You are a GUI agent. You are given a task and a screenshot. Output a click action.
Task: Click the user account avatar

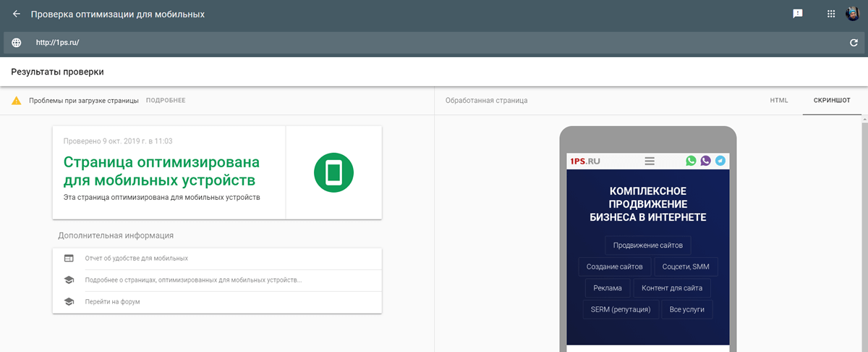pos(853,14)
